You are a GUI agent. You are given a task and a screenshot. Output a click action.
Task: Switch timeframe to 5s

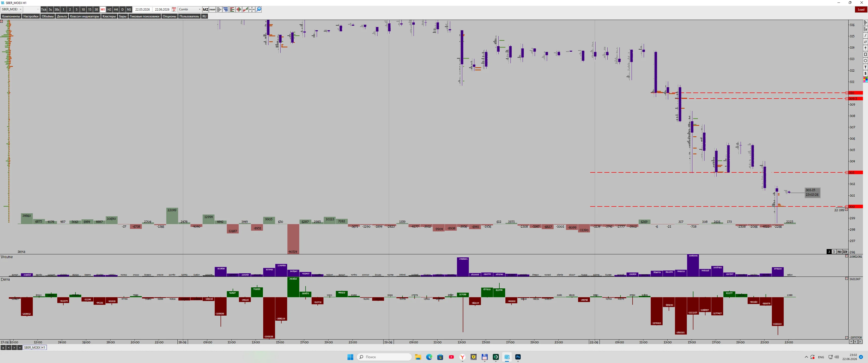(50, 9)
